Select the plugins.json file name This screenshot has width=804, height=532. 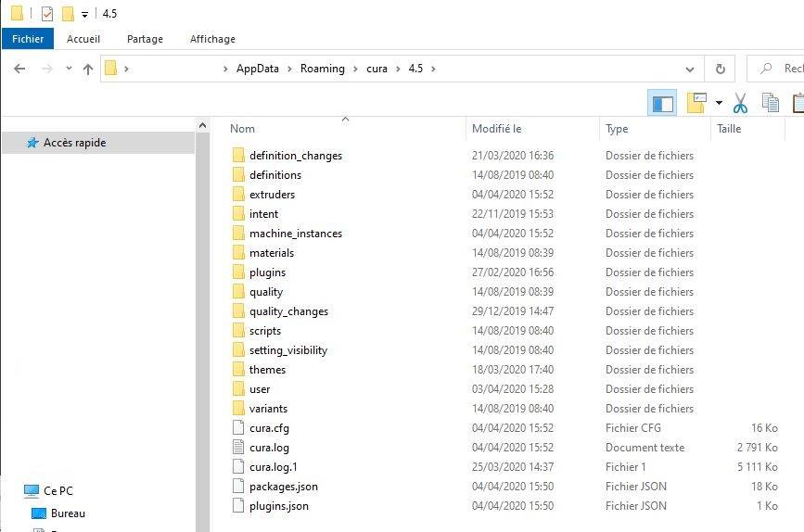coord(279,506)
